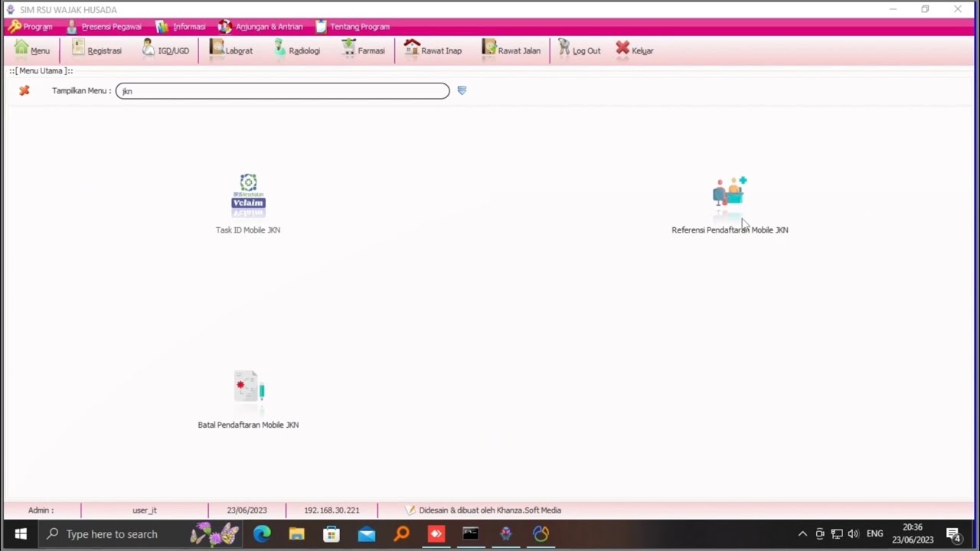Open the SIM RSU app taskbar icon
Image resolution: width=980 pixels, height=551 pixels.
coord(506,534)
